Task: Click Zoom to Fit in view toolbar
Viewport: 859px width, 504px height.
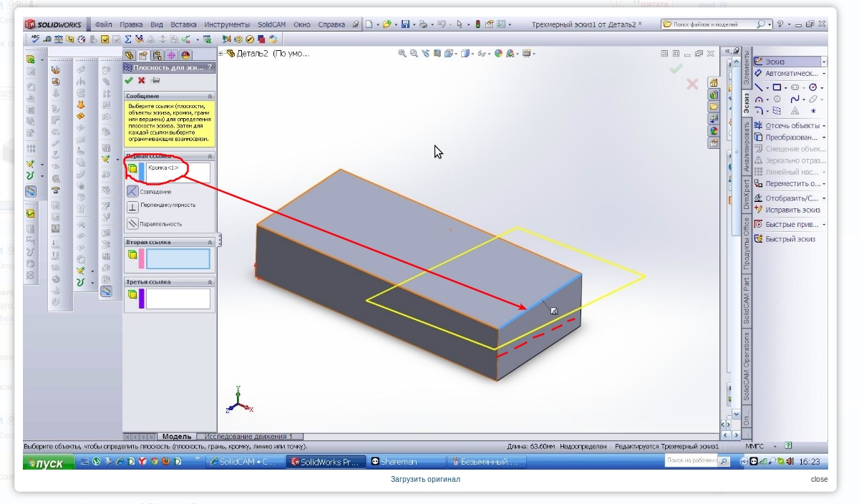Action: (402, 53)
